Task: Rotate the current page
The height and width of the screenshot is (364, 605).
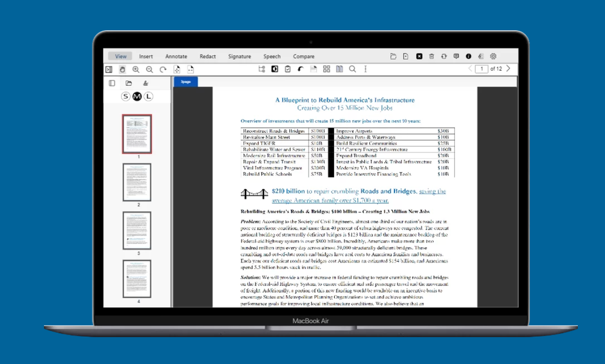Action: click(x=162, y=69)
